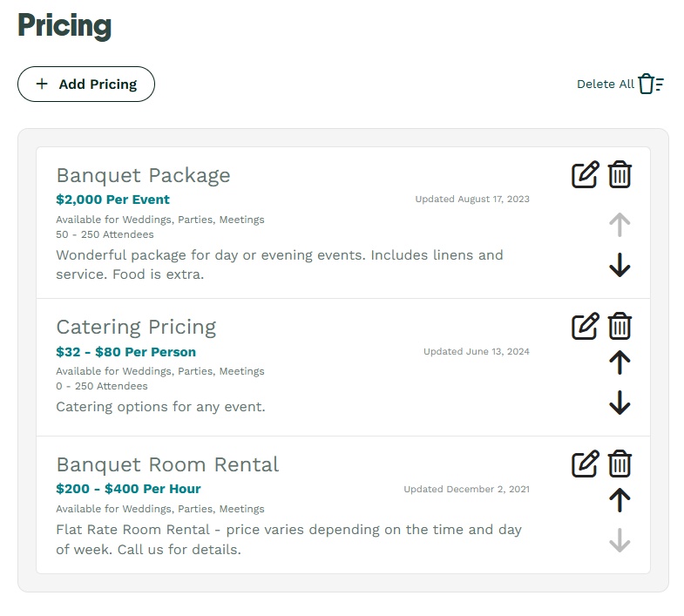Edit the Catering Pricing entry
This screenshot has height=616, width=684.
586,326
